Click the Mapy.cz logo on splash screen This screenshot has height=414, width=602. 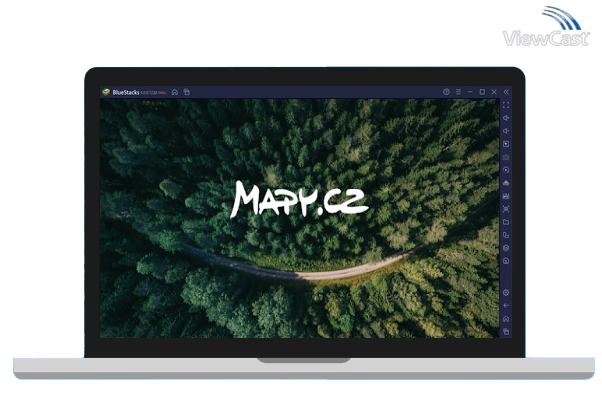click(299, 200)
